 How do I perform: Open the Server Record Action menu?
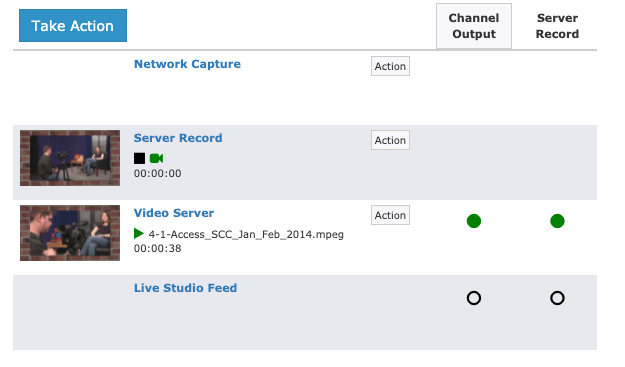pyautogui.click(x=390, y=140)
